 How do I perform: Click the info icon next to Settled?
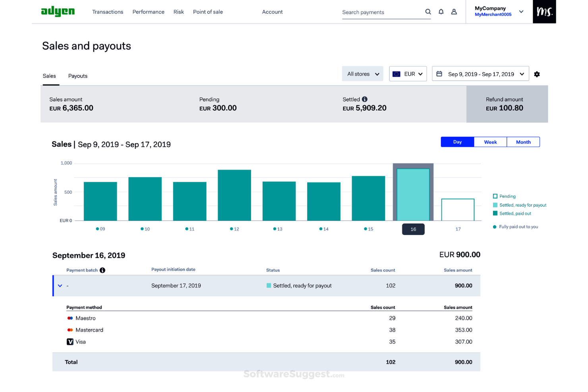[365, 99]
